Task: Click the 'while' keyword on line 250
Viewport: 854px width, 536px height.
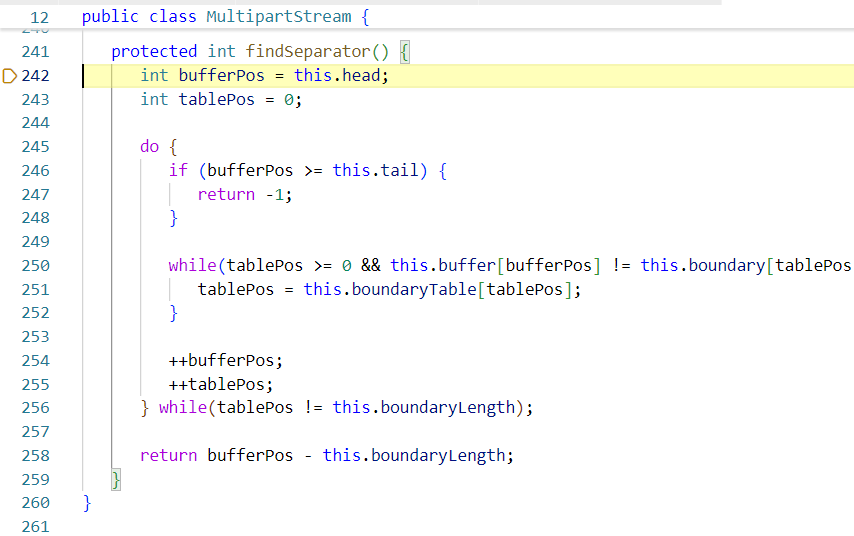Action: [x=192, y=266]
